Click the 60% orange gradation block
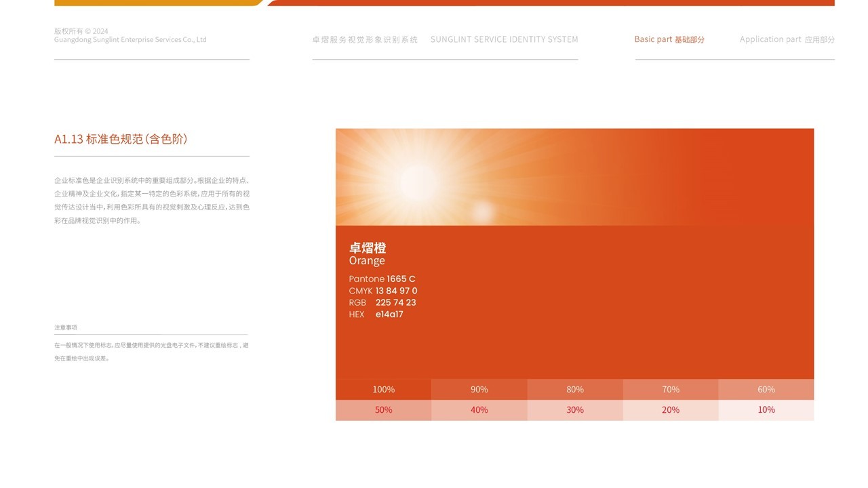 766,389
